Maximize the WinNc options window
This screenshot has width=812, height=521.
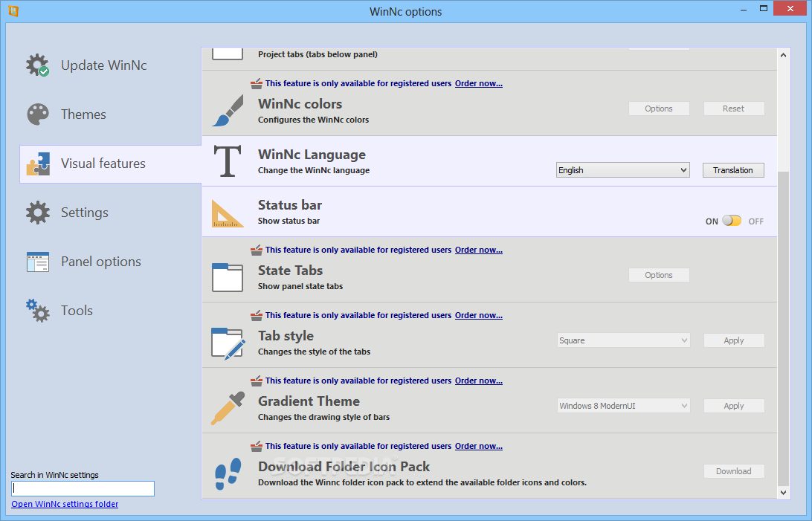(x=764, y=8)
